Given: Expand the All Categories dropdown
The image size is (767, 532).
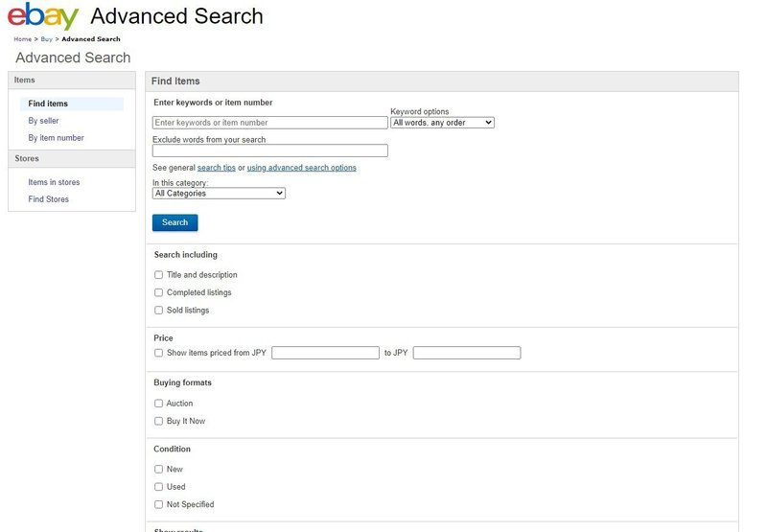Looking at the screenshot, I should pos(219,194).
